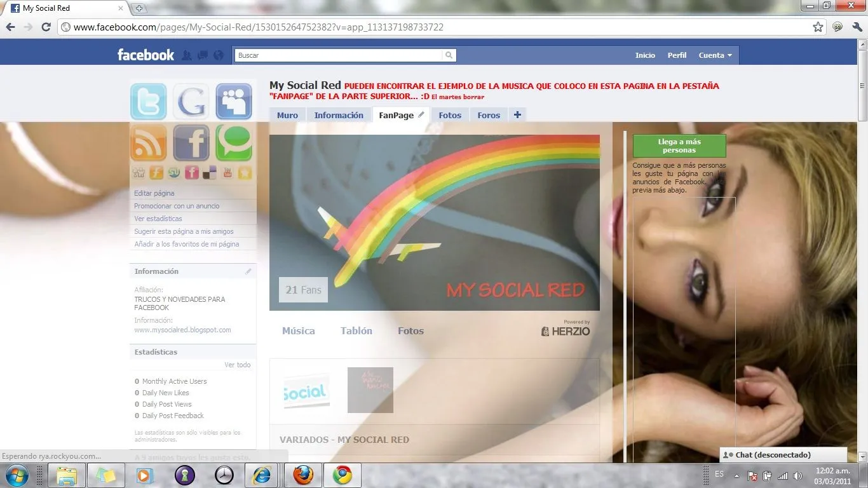Open the Fotos page tab
The height and width of the screenshot is (488, 868).
click(450, 115)
